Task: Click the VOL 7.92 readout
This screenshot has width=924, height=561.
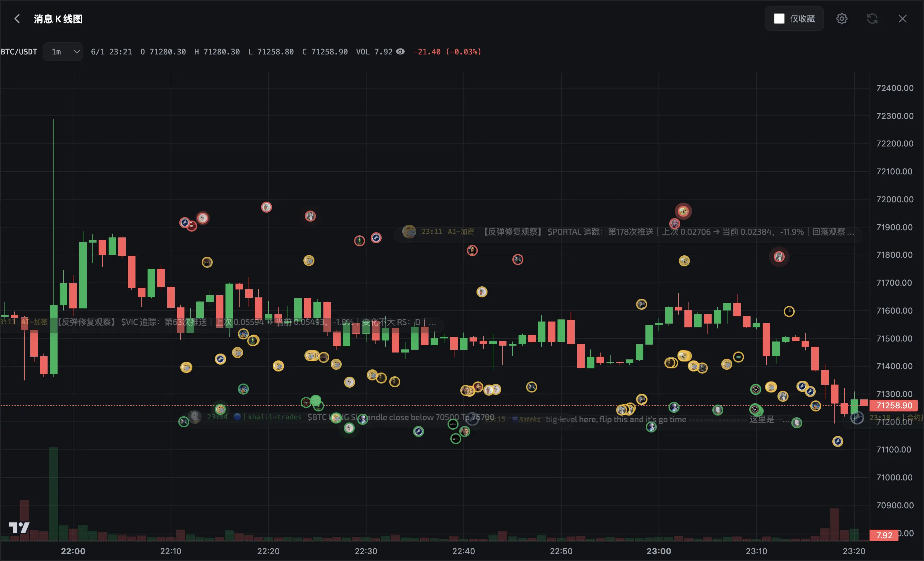Action: point(374,52)
